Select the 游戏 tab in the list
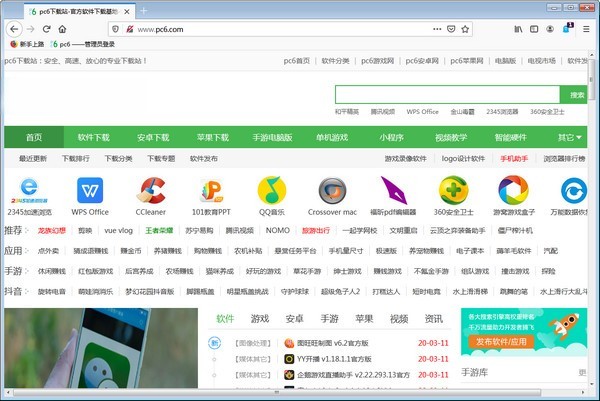 (260, 319)
